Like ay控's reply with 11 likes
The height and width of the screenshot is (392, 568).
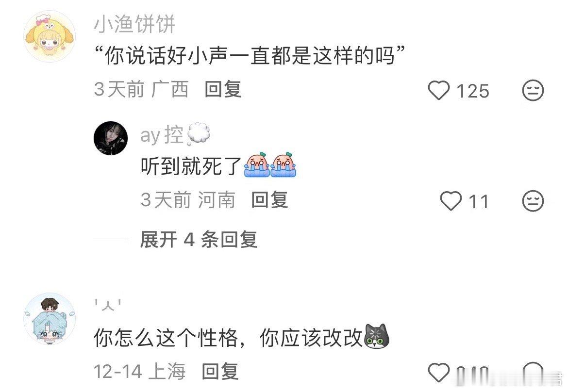point(451,200)
